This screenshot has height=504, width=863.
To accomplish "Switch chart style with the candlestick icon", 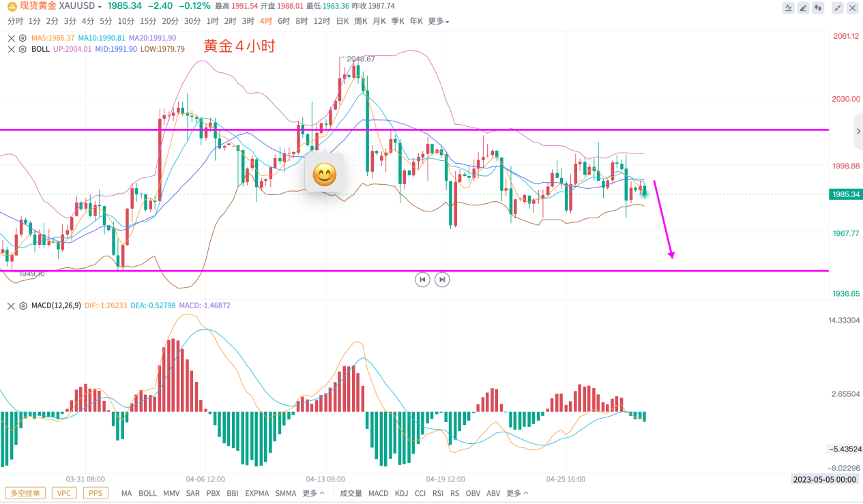I will coord(819,8).
